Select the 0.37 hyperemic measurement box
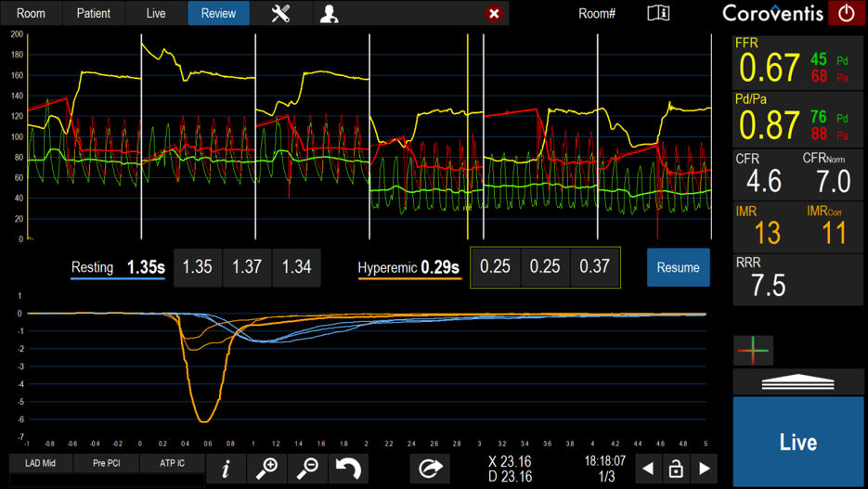 click(x=594, y=267)
